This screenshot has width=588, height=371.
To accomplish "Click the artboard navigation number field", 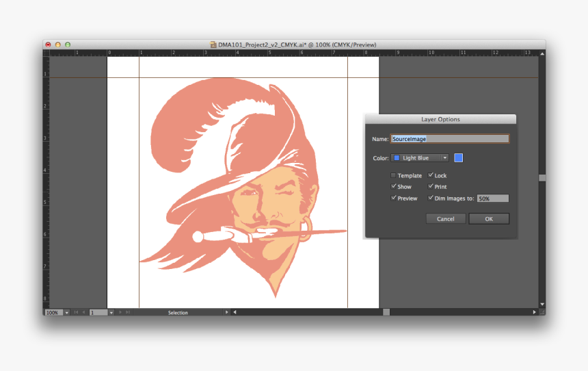I will point(98,312).
